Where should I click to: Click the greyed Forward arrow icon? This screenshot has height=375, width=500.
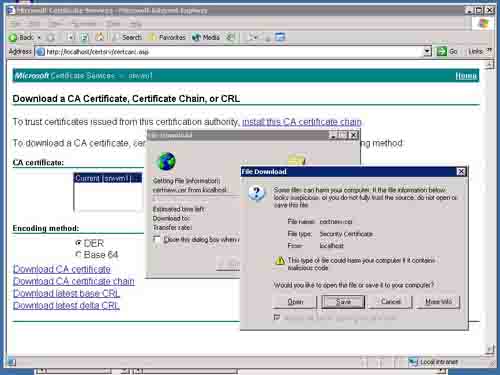[51, 37]
